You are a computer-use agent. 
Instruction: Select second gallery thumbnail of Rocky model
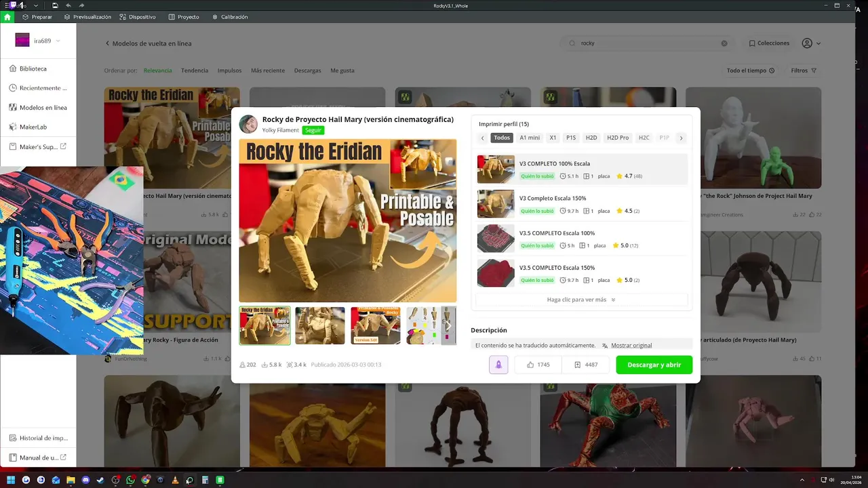[320, 325]
